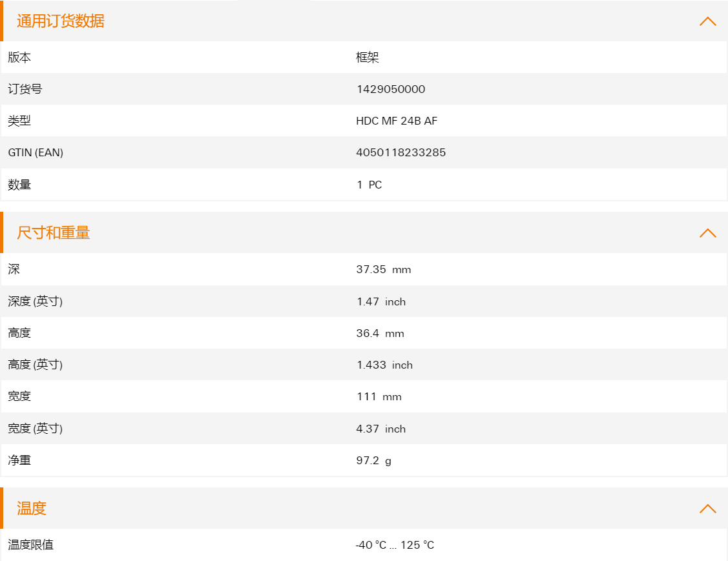Click the GTIN (EAN) label

click(36, 152)
